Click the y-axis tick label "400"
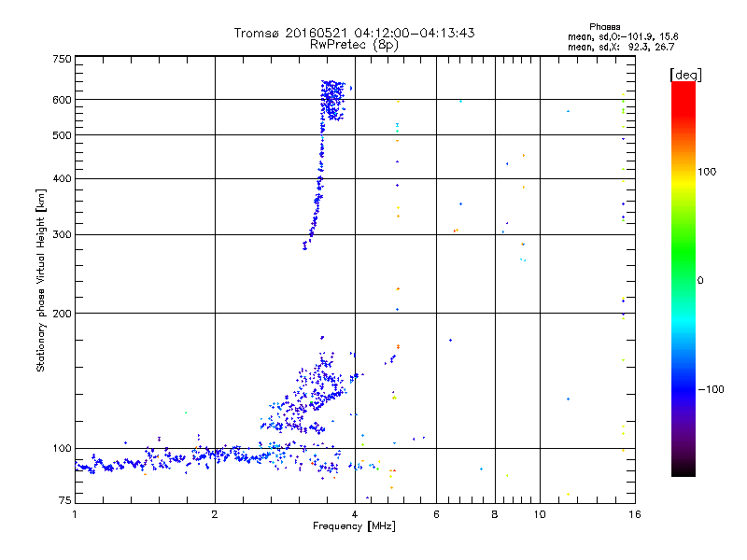747x560 pixels. (62, 178)
